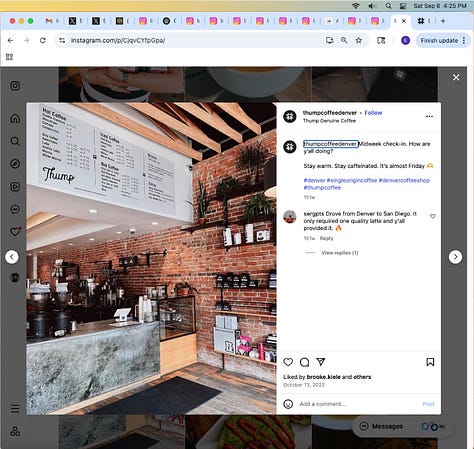Open the sergpts avatar
Viewport: 474px width, 449px height.
point(290,217)
